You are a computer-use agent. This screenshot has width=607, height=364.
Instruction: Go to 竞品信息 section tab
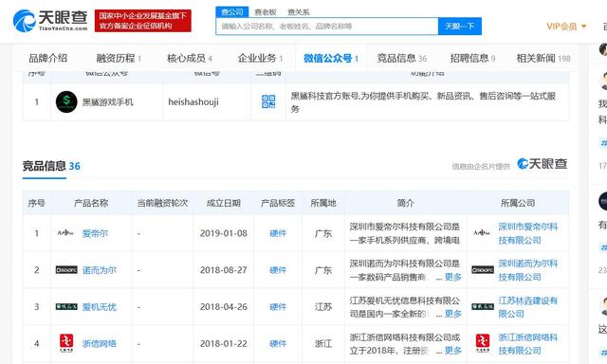(402, 58)
